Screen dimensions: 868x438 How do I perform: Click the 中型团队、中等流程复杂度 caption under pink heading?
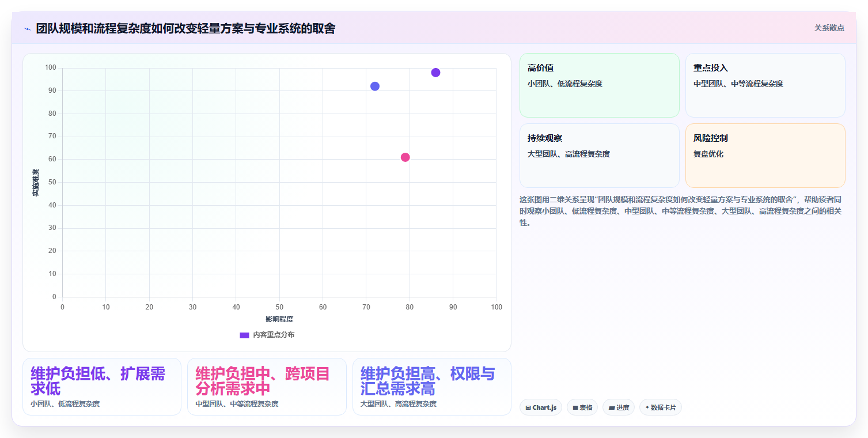click(237, 404)
